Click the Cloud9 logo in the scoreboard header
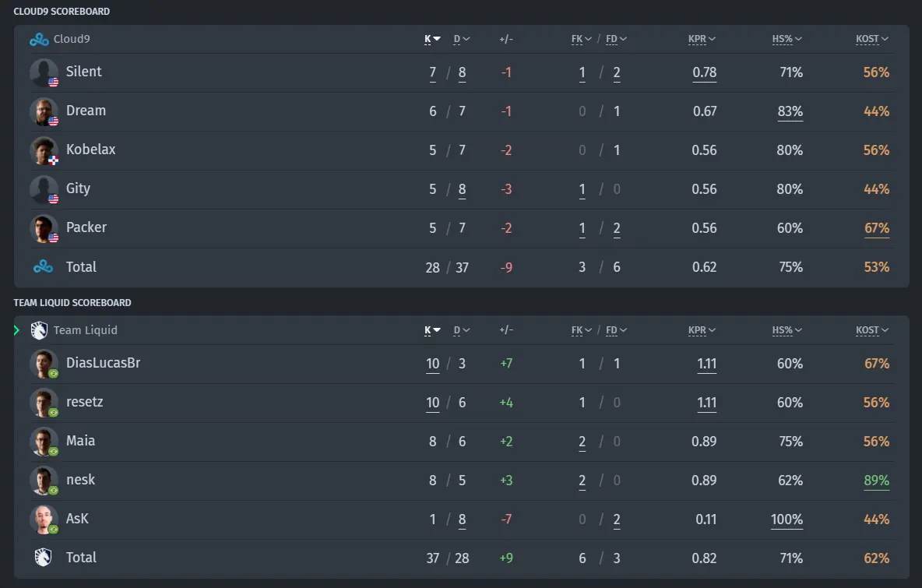This screenshot has width=922, height=588. pos(39,40)
